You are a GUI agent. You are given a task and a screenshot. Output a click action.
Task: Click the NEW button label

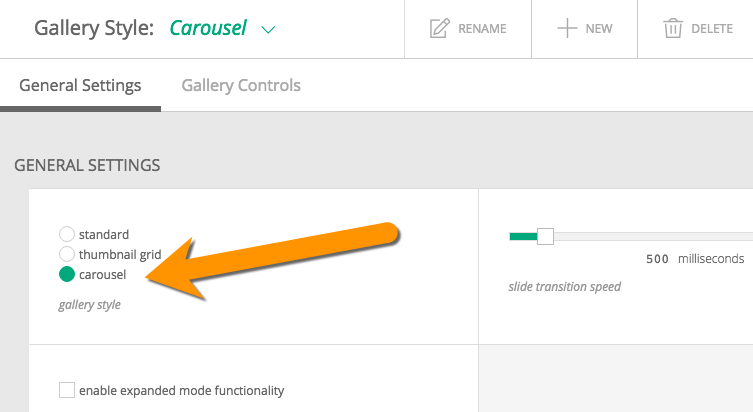click(599, 29)
